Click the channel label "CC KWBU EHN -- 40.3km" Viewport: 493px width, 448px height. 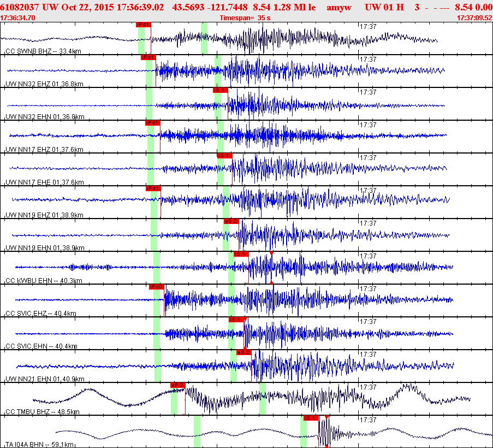(x=44, y=281)
